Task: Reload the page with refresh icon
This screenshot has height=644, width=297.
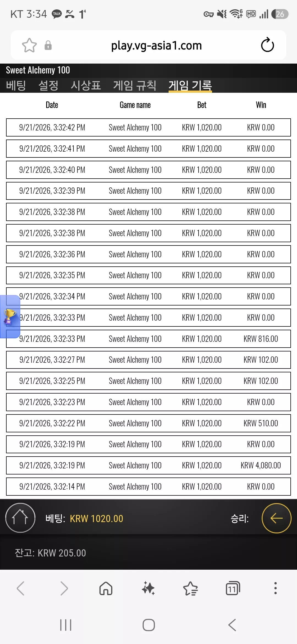Action: pyautogui.click(x=267, y=45)
